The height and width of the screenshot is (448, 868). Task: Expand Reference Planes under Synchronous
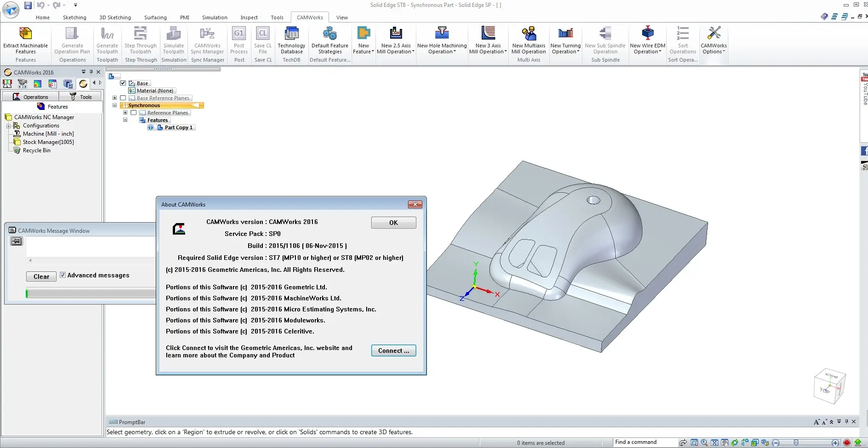pyautogui.click(x=125, y=113)
